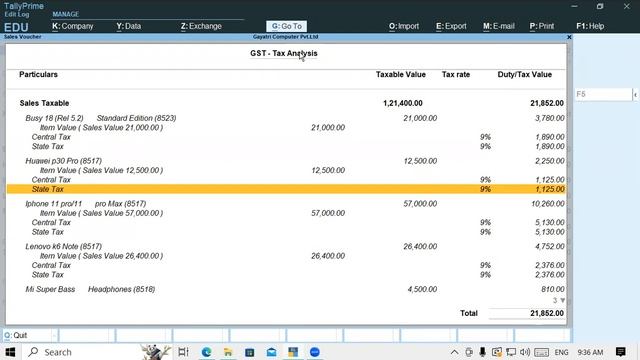Image resolution: width=640 pixels, height=360 pixels.
Task: Open the K: Company menu
Action: 73,26
